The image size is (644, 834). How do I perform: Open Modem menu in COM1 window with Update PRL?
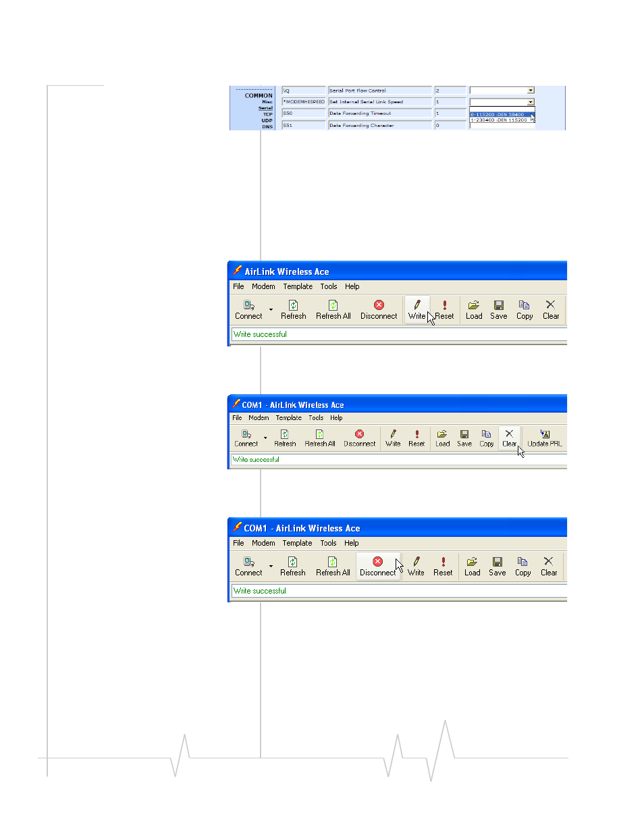[259, 418]
